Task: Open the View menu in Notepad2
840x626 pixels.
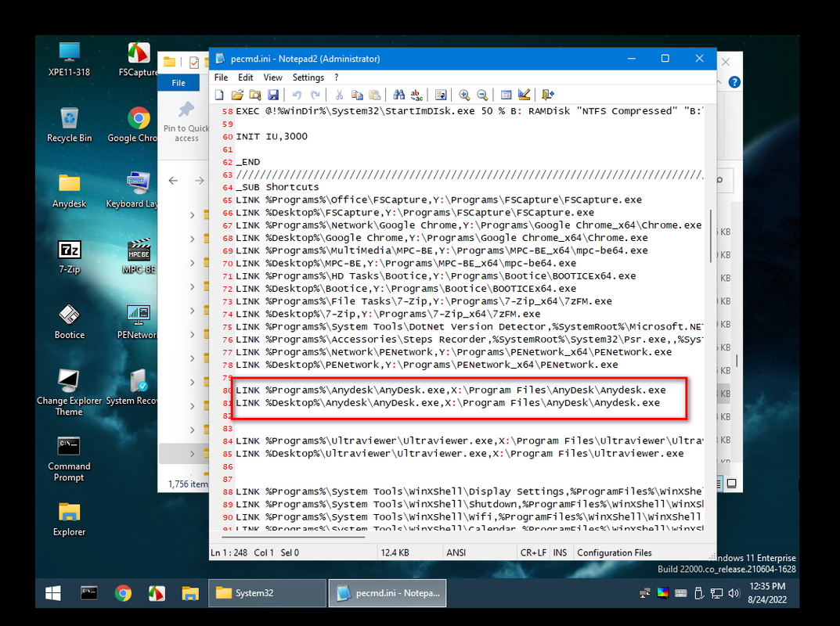Action: pos(272,77)
